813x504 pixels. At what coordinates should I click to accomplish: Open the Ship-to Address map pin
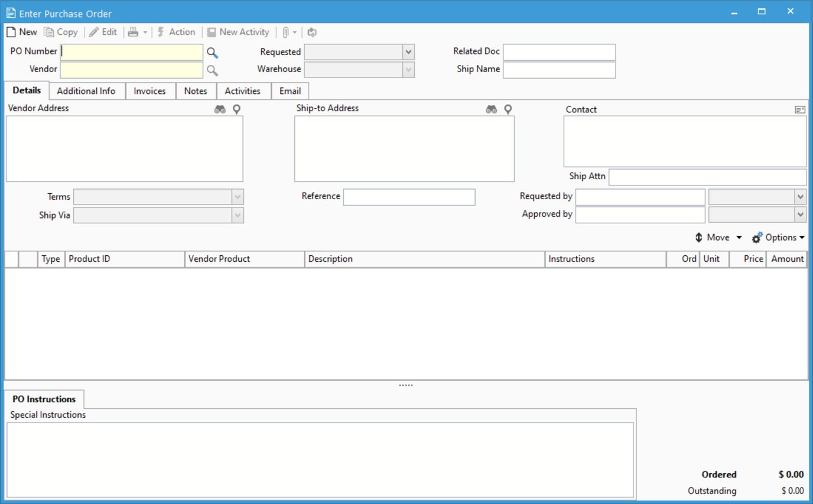click(508, 109)
